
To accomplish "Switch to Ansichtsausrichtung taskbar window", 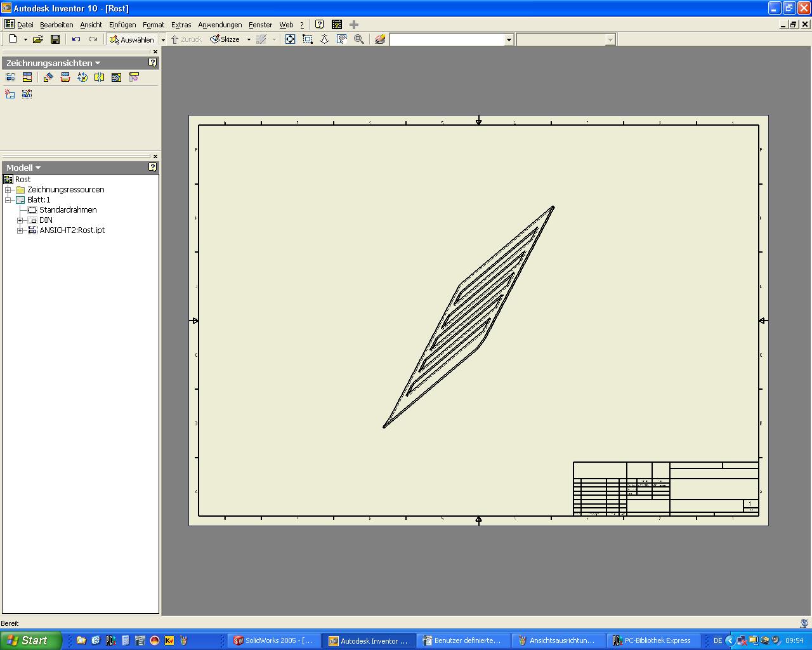I will [558, 640].
